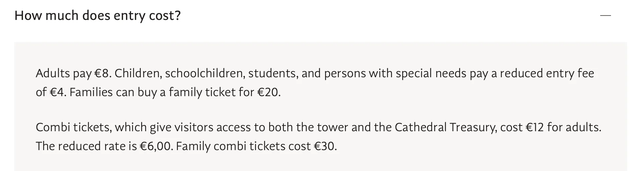Click the 'How much does entry cost?' heading
Screen dimensions: 644x171
coord(98,16)
